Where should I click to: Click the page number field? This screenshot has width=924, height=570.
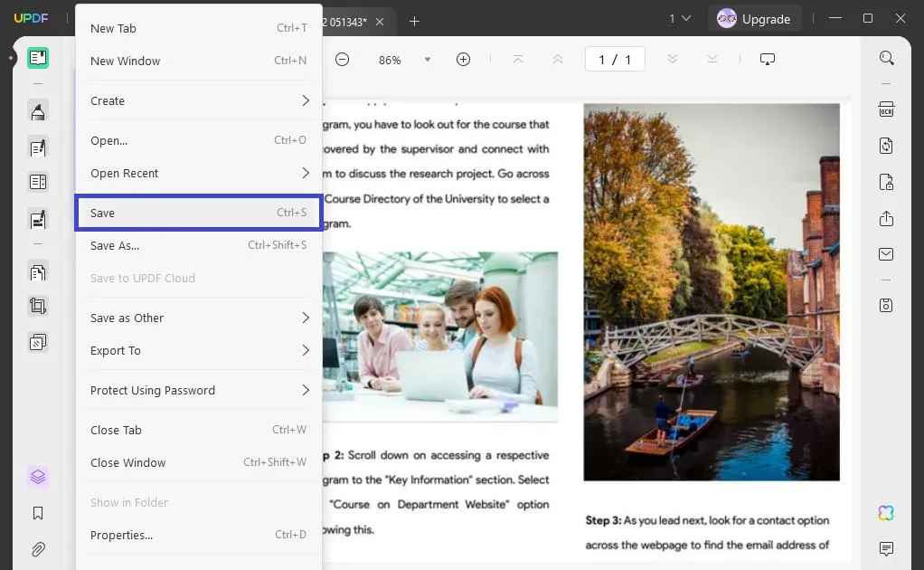point(615,58)
